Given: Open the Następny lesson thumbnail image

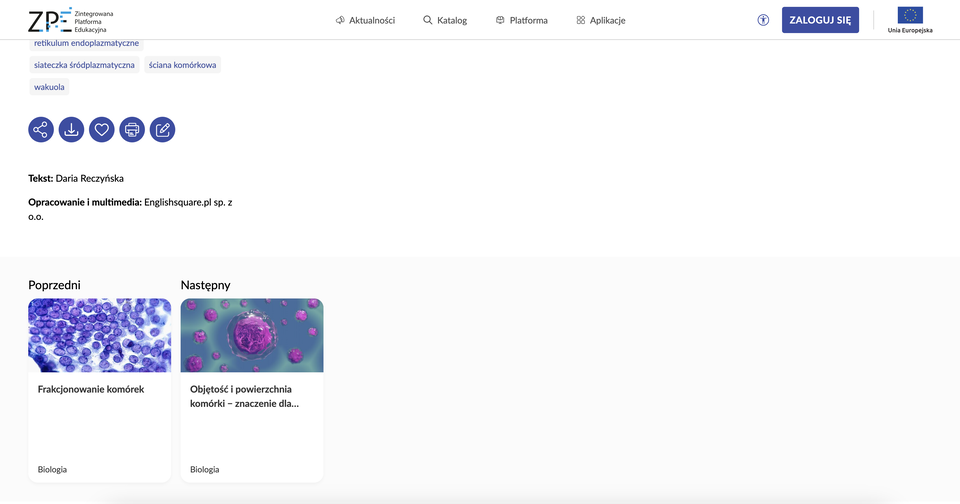Looking at the screenshot, I should point(252,335).
